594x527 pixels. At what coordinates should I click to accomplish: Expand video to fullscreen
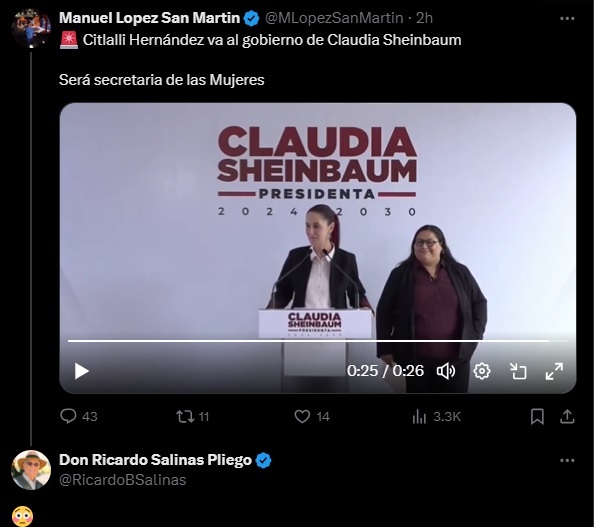pos(554,371)
